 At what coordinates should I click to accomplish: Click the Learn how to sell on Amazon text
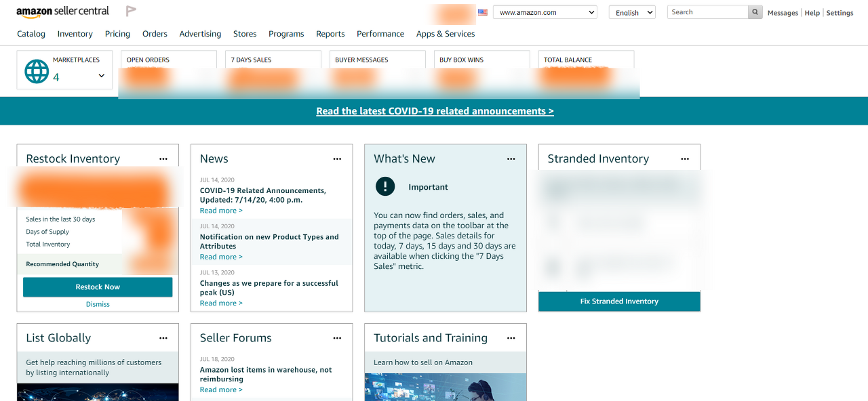423,362
